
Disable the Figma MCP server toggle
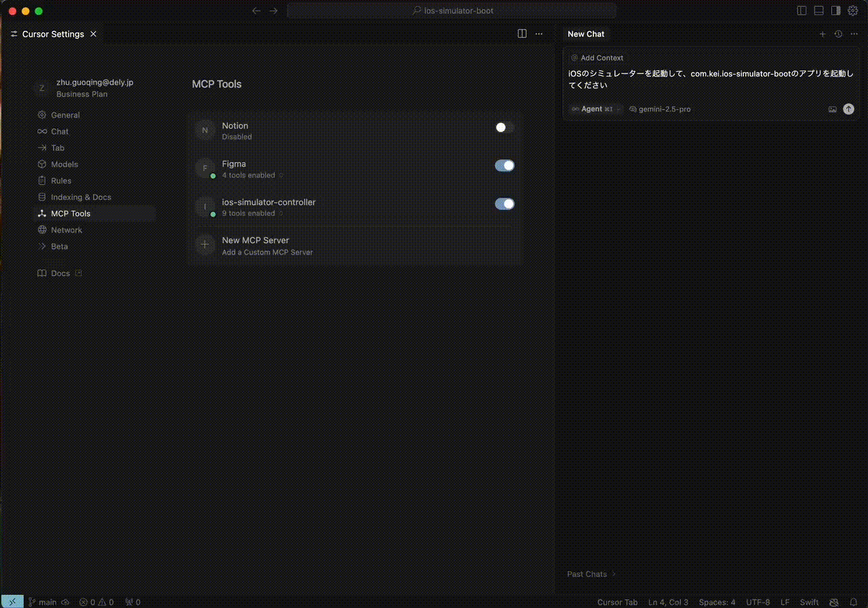[x=505, y=166]
